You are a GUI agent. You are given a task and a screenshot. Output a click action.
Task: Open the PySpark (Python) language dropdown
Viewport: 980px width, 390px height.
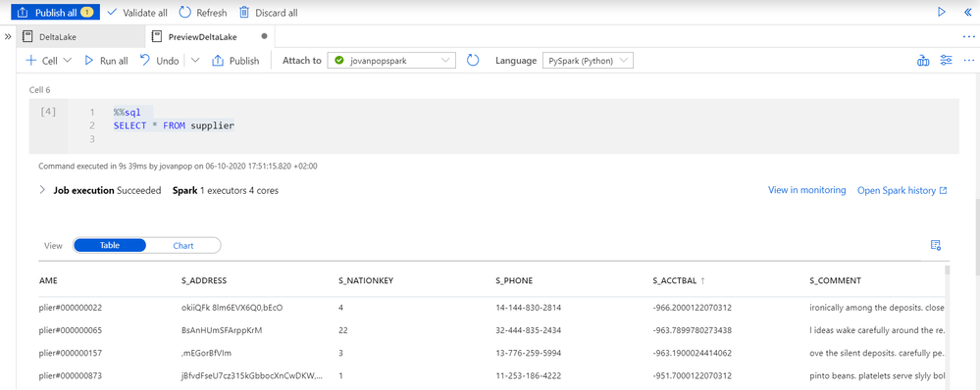(x=589, y=61)
